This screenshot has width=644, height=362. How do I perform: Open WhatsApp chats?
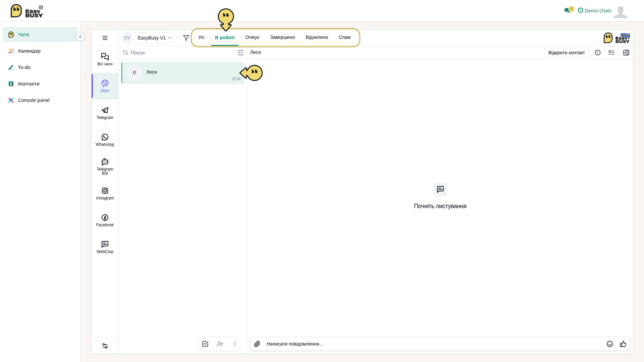pyautogui.click(x=105, y=140)
